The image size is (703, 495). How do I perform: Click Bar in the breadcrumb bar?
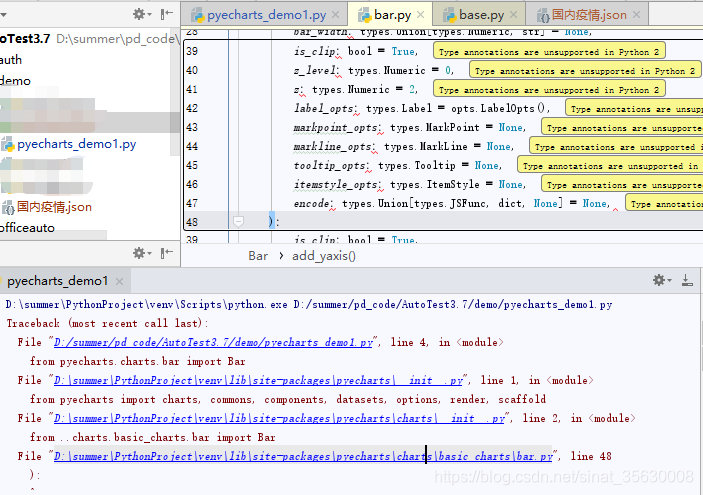pos(258,256)
